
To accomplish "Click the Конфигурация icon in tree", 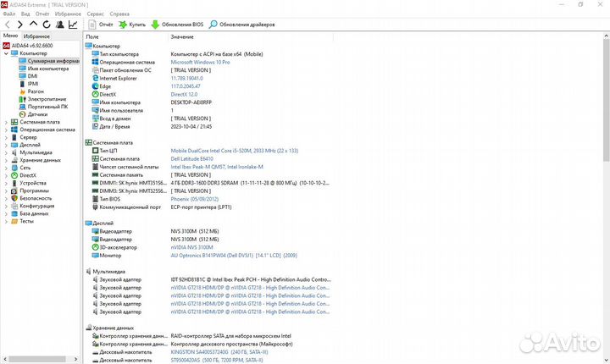I will tap(14, 206).
